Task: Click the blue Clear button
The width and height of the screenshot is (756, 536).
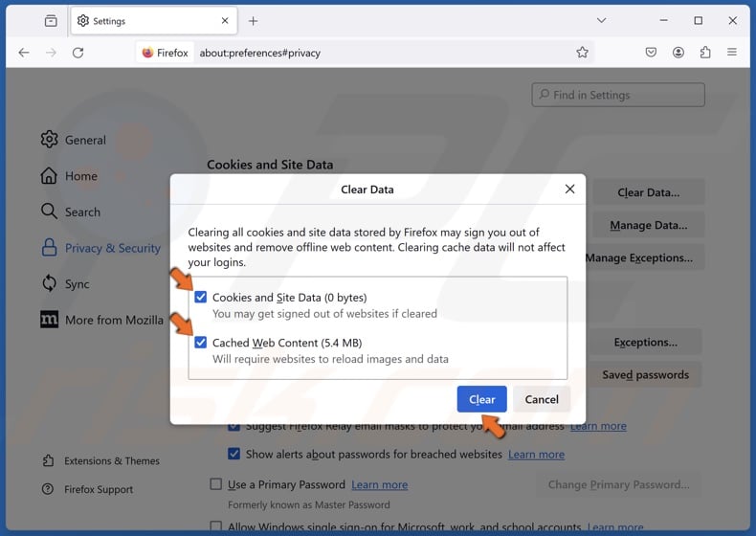Action: (x=481, y=399)
